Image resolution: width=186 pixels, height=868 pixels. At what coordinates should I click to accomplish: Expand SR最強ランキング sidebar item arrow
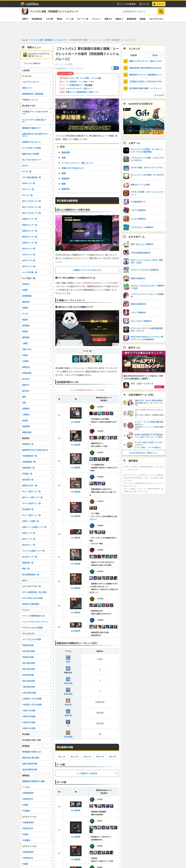click(x=51, y=100)
